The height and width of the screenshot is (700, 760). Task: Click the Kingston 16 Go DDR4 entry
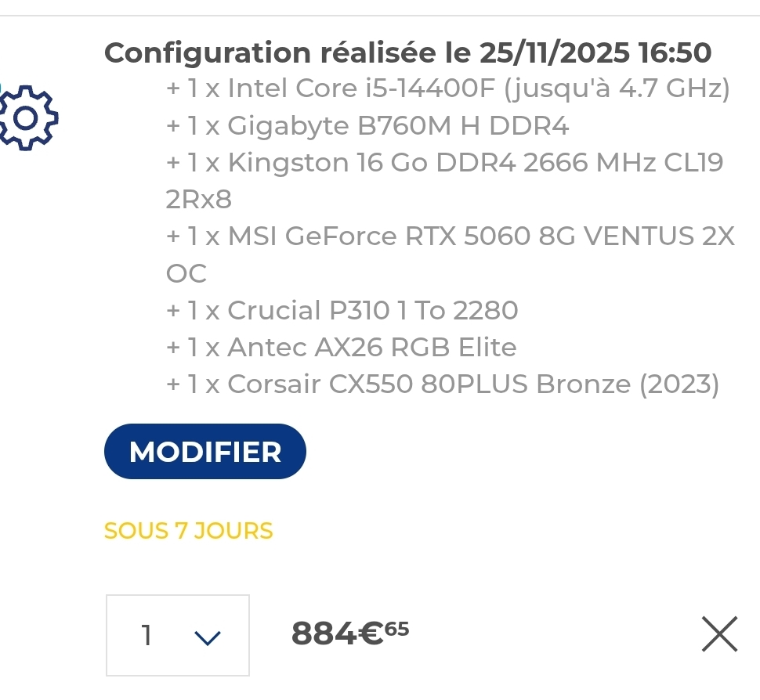coord(444,163)
